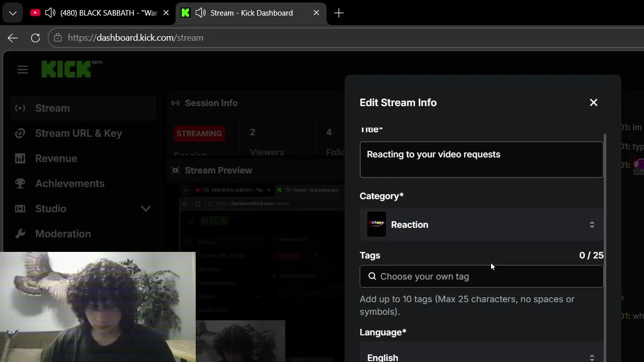Switch to the BLACK SABBATH YouTube tab
The image size is (644, 362).
coord(101,13)
